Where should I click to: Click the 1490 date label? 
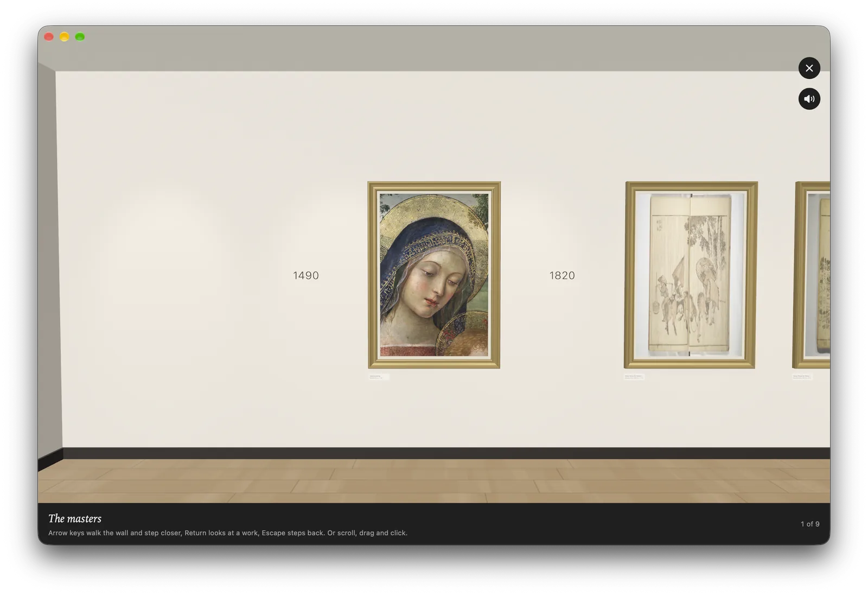point(306,275)
